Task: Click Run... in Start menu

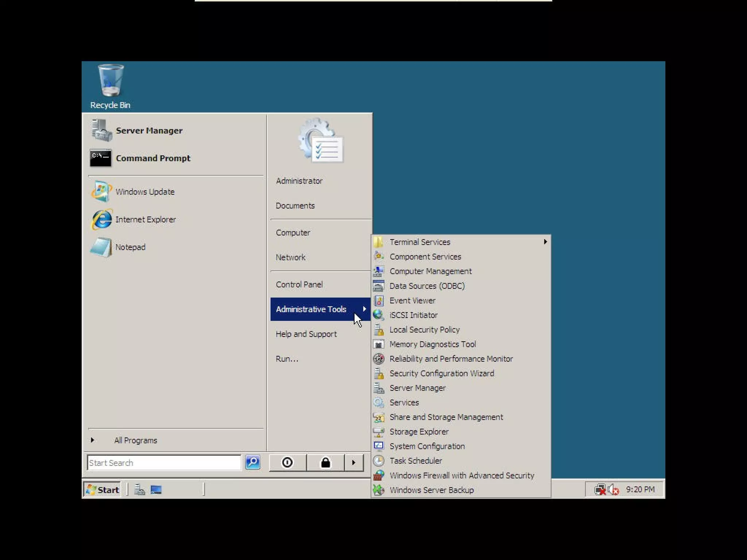Action: pyautogui.click(x=287, y=359)
